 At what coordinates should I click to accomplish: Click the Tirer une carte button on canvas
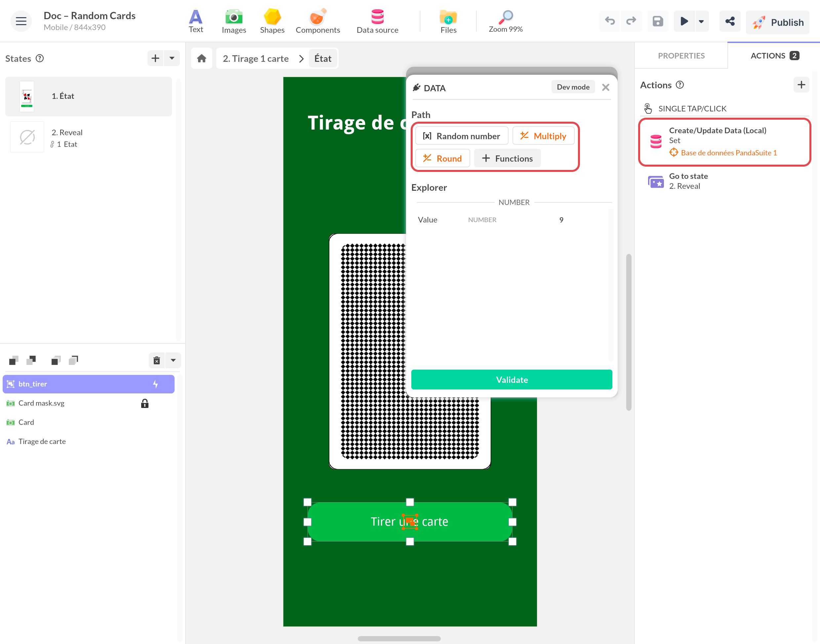[410, 522]
